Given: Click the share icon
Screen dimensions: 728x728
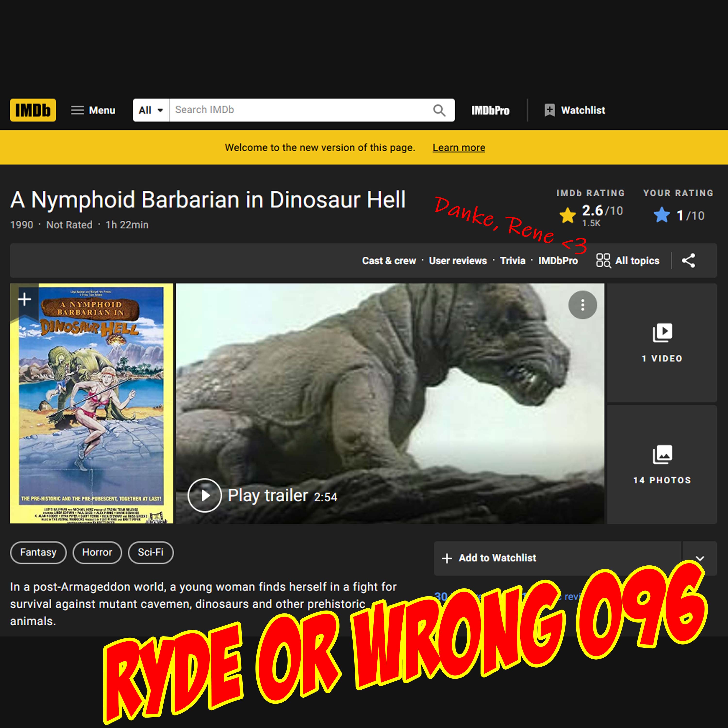Looking at the screenshot, I should [688, 260].
